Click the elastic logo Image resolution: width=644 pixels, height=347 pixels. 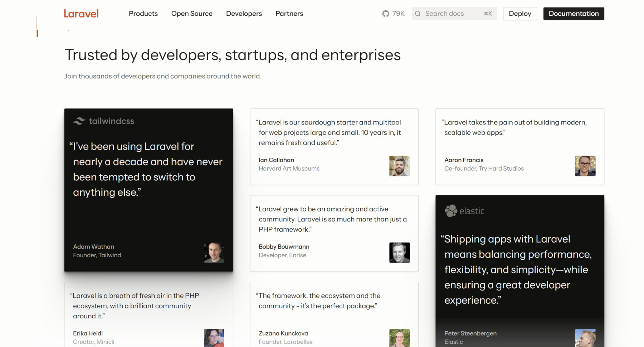(x=464, y=211)
